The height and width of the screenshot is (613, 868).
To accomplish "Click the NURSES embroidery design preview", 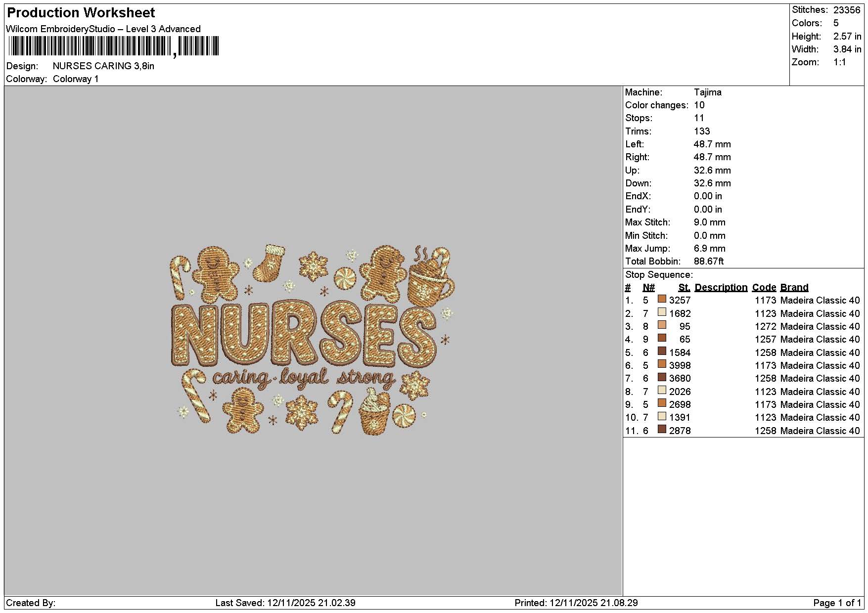I will click(312, 340).
